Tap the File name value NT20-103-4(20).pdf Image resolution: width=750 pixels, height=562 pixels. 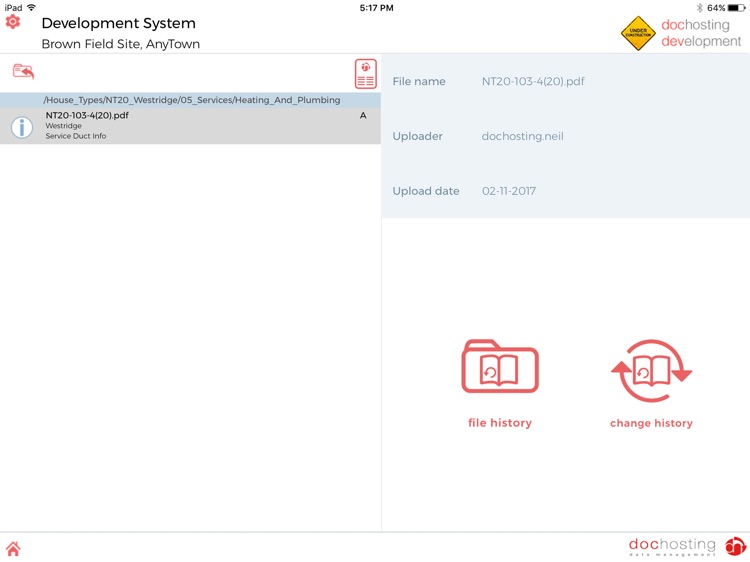[x=533, y=81]
